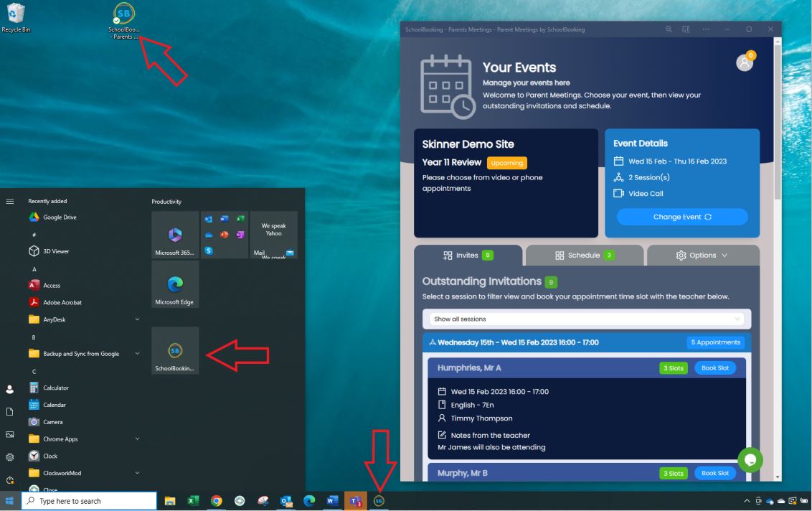Click the Recently added heading
The height and width of the screenshot is (511, 812).
47,201
